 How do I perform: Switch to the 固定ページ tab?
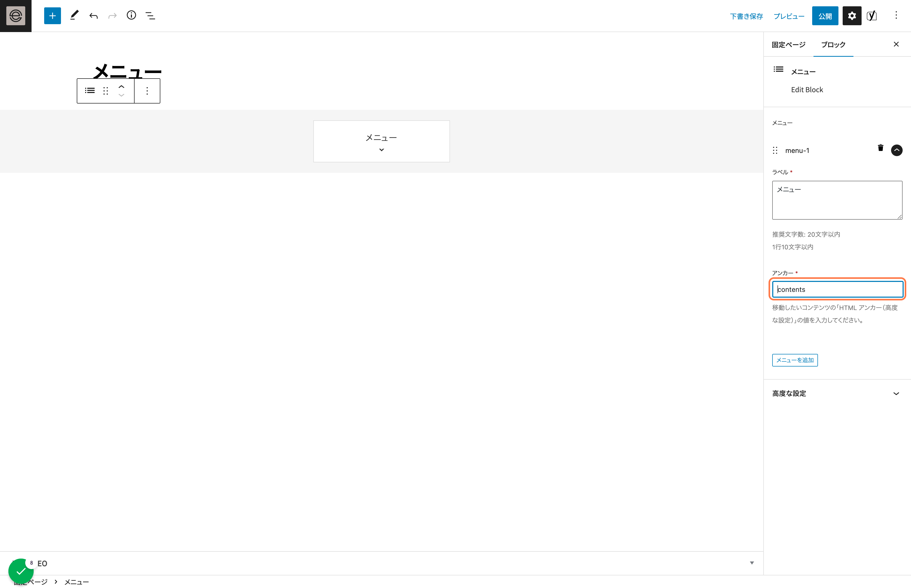789,45
